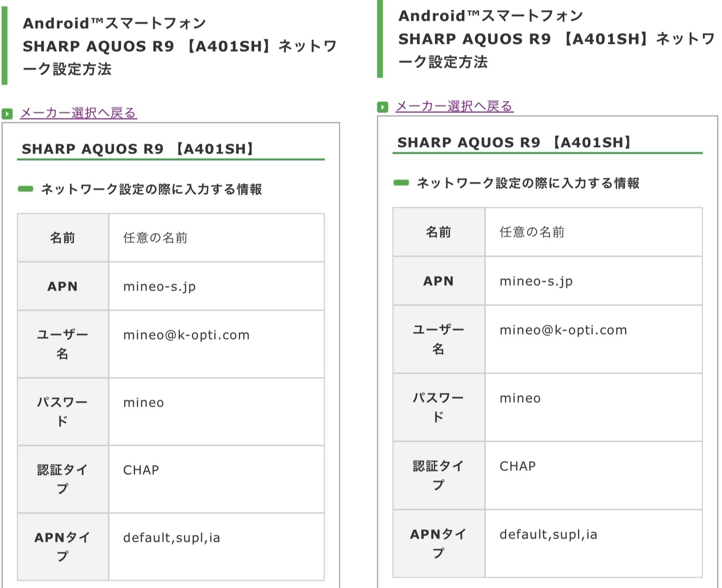Viewport: 722px width, 588px height.
Task: Click 任意の名前 name value in left table
Action: 155,238
